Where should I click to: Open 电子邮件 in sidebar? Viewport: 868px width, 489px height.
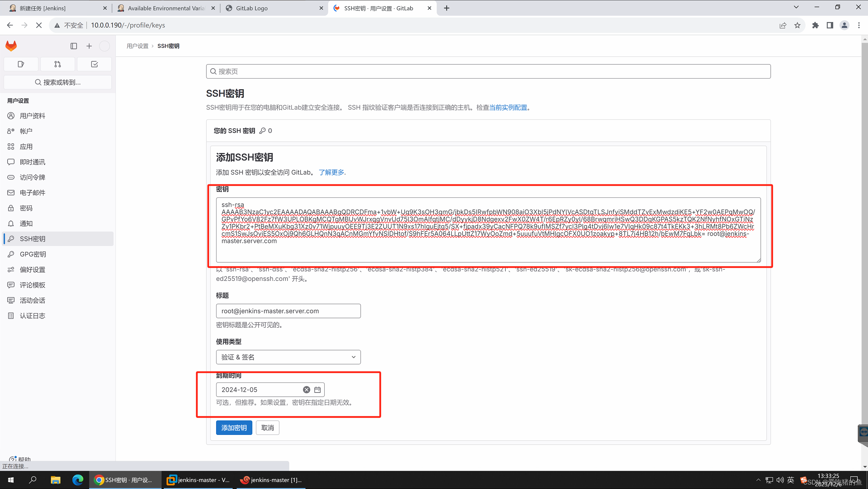pos(58,193)
